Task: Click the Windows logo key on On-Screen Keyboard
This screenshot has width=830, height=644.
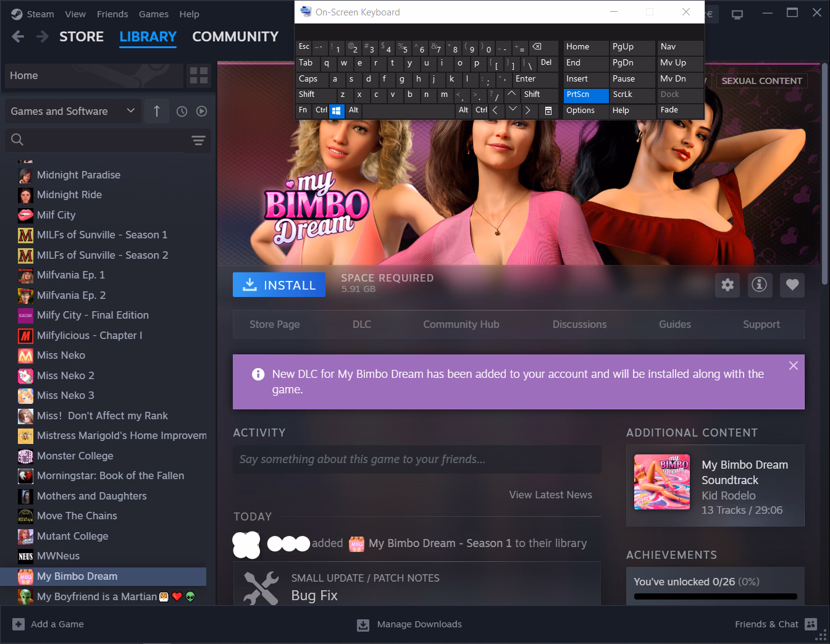Action: click(x=336, y=111)
